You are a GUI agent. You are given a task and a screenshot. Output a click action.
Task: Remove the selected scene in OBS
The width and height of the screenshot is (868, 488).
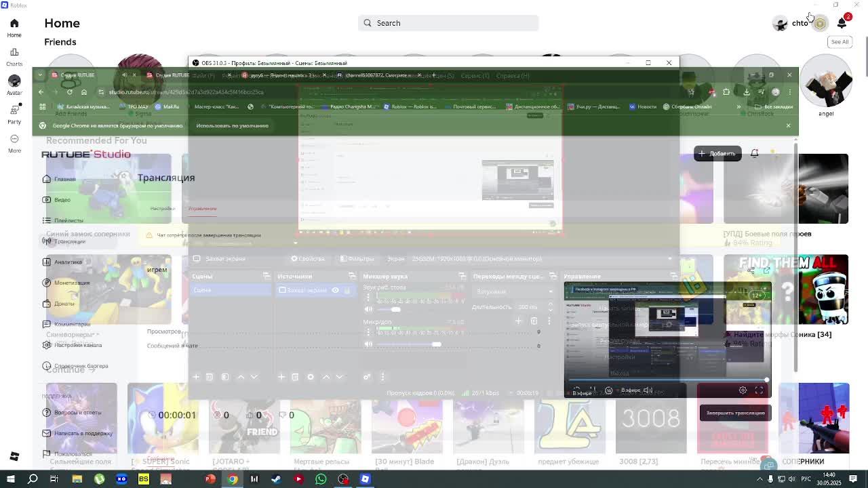pyautogui.click(x=210, y=377)
